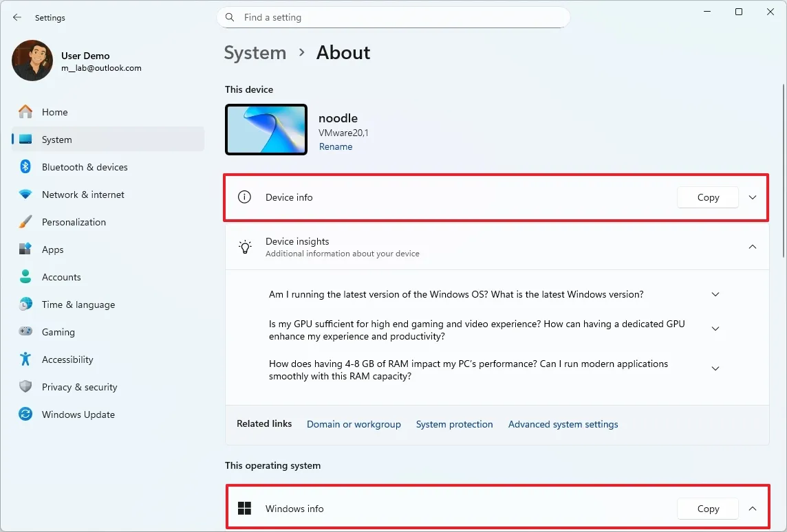Collapse the Device insights panel
787x532 pixels.
click(x=752, y=247)
